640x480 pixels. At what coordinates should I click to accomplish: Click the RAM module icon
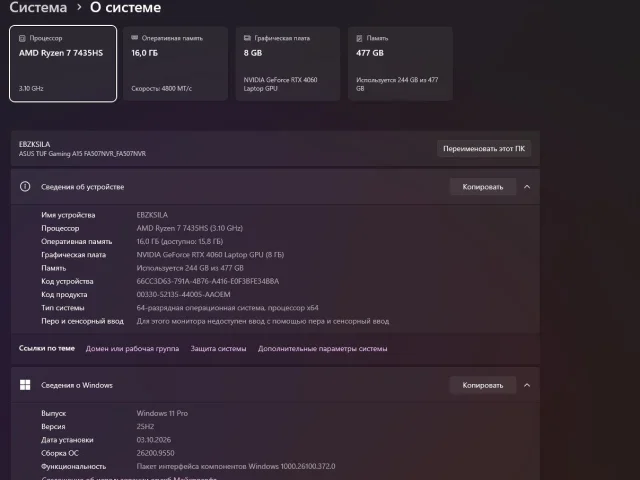pos(135,38)
